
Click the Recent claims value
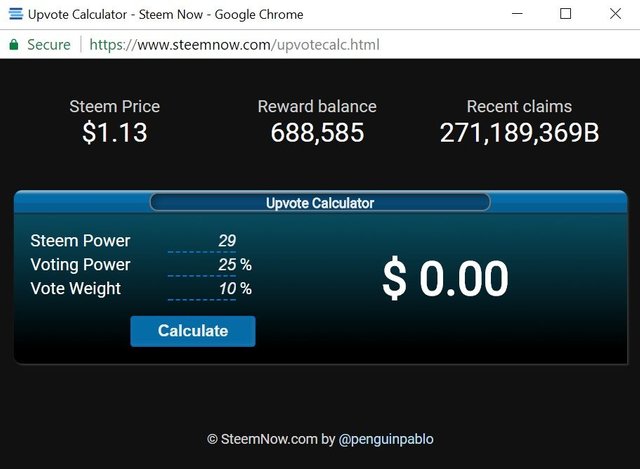pos(519,132)
